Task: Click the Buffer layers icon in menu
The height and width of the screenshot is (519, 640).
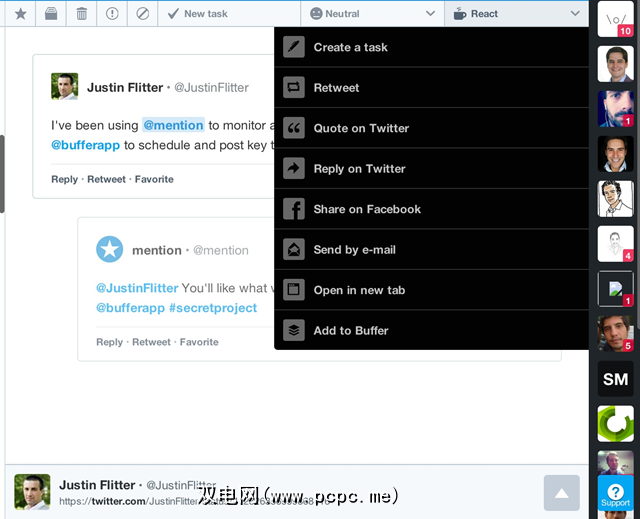Action: click(x=294, y=330)
